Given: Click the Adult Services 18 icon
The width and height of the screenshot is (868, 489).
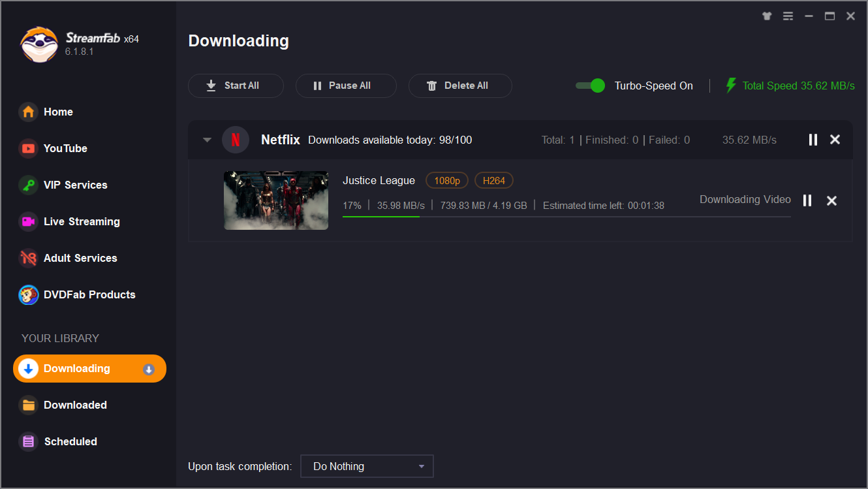Looking at the screenshot, I should pos(28,258).
